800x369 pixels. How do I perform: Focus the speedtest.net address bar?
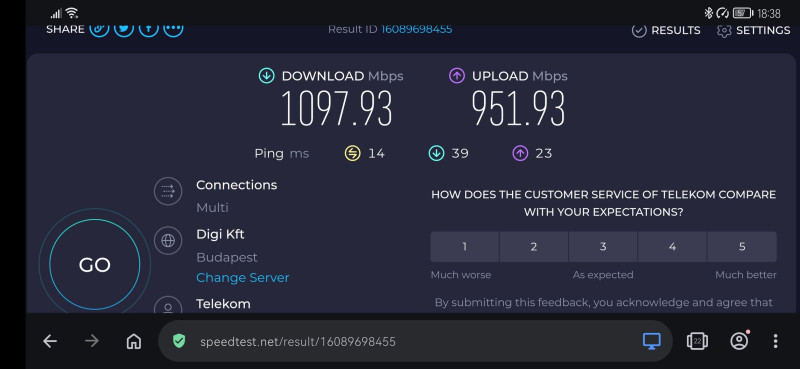(x=415, y=341)
